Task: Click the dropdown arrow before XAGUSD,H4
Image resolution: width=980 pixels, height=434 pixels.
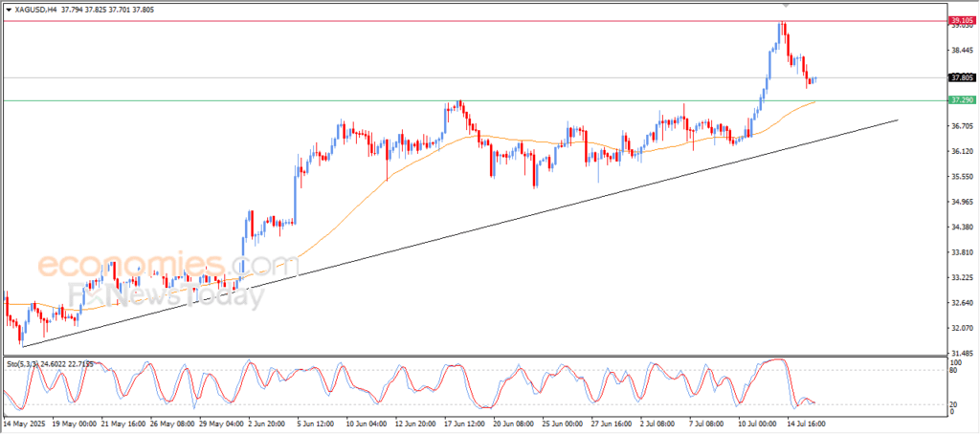Action: (9, 9)
